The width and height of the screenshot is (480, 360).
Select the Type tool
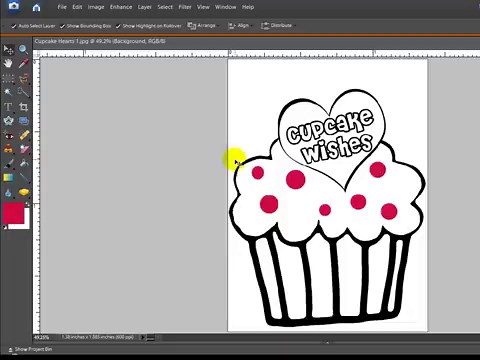8,107
